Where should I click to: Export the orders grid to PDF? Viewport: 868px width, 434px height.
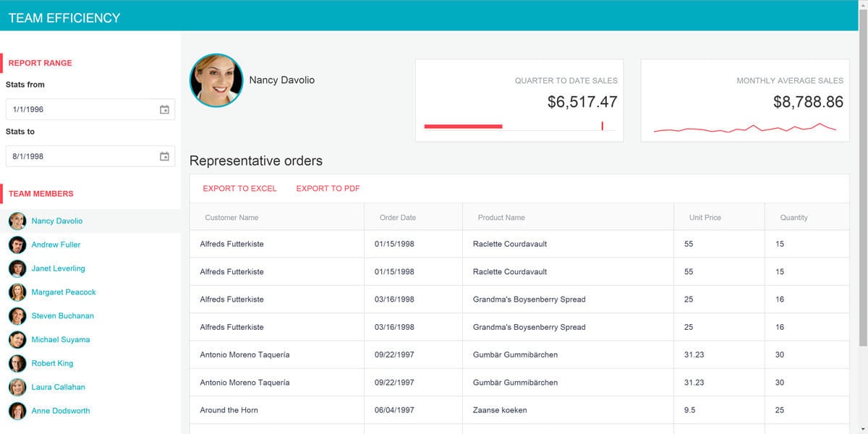(327, 188)
